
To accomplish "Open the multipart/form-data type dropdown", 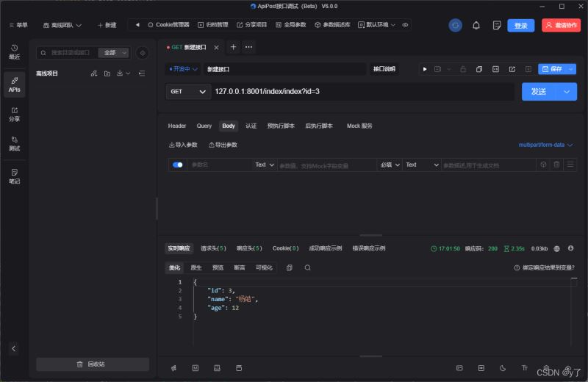I will point(545,145).
